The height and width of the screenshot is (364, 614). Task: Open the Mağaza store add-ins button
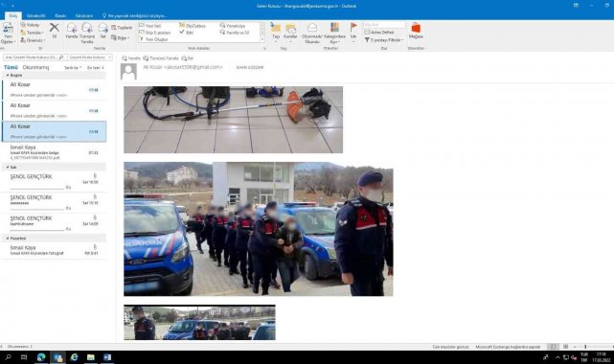[x=416, y=31]
